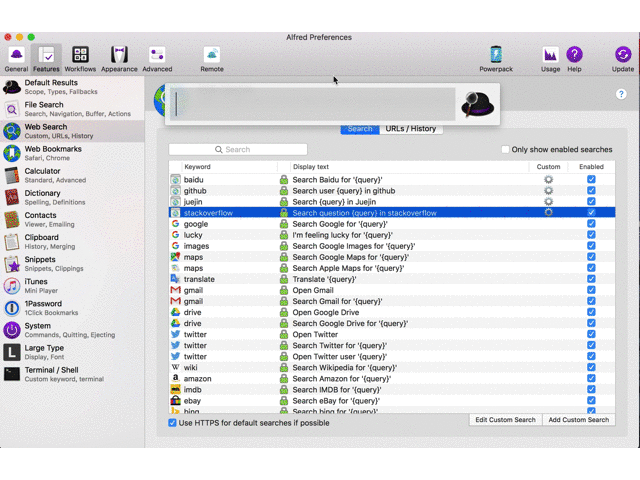
Task: Select the Search IMDB row
Action: [x=392, y=389]
